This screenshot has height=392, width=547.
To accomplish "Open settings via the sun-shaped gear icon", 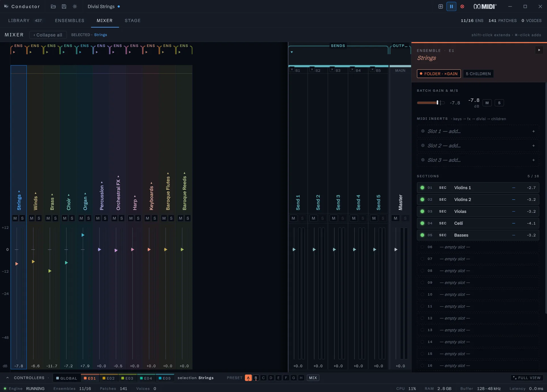I will [75, 7].
